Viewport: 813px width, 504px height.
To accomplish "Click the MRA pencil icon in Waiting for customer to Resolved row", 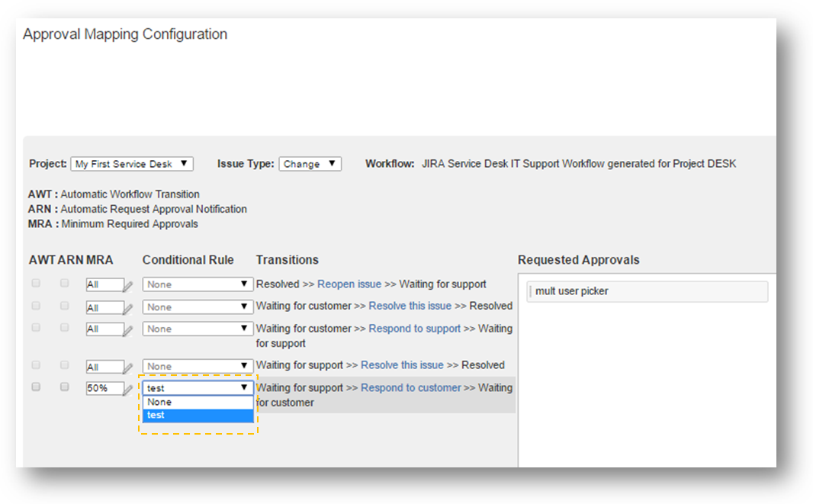I will pos(128,308).
